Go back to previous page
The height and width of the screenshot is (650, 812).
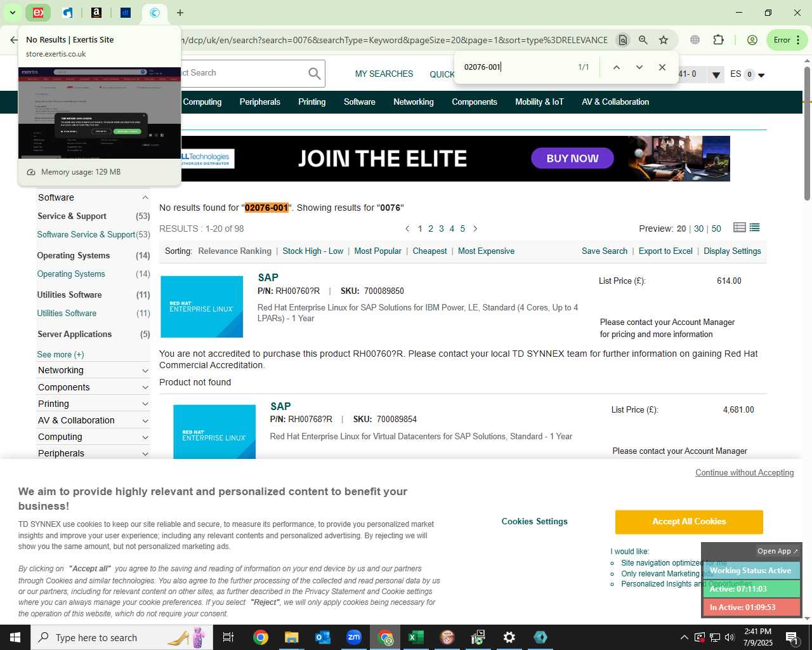pos(13,40)
